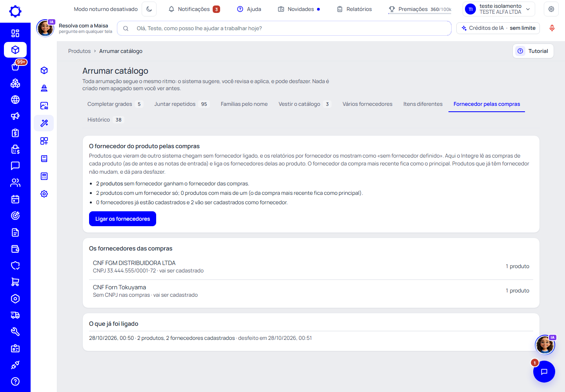Open the Tutorial button
Image resolution: width=565 pixels, height=392 pixels.
coord(533,51)
